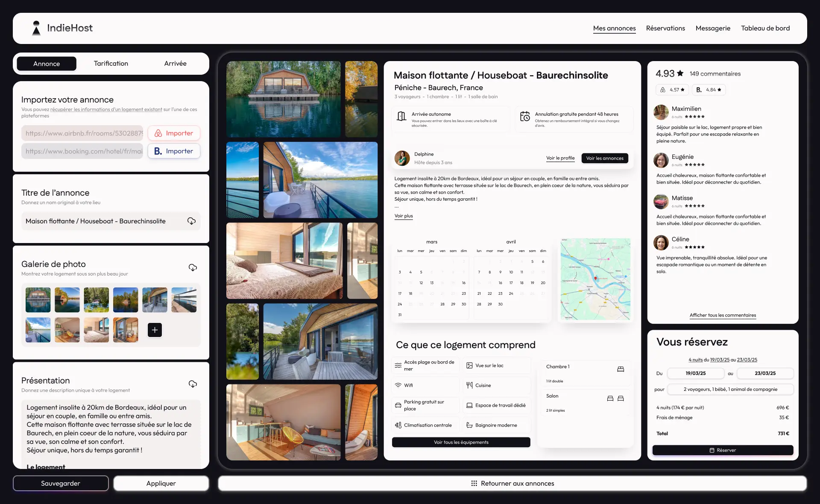
Task: Click the import icon in the title field
Action: [x=191, y=221]
